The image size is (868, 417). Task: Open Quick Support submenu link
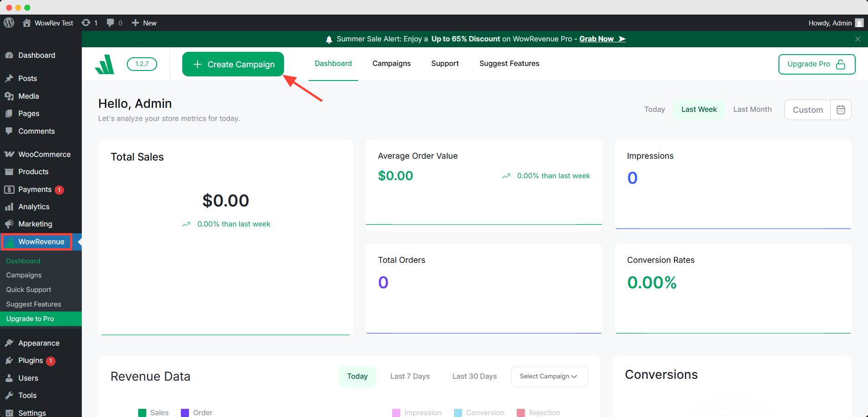(x=29, y=290)
